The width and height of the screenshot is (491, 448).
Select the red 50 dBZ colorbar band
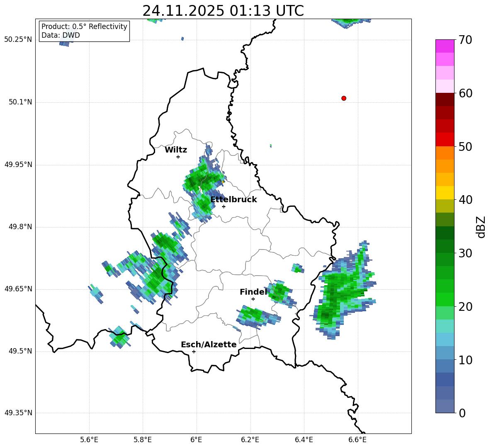445,140
